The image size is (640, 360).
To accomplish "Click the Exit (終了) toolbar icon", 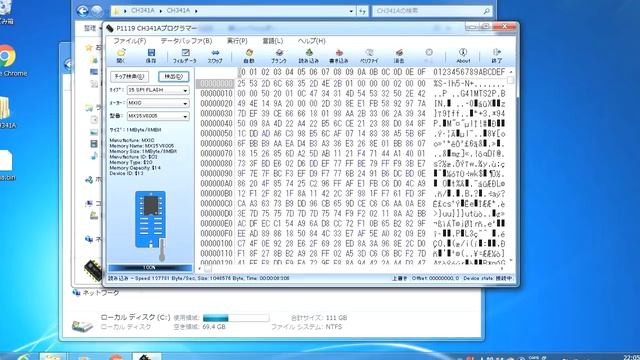I will pyautogui.click(x=497, y=56).
